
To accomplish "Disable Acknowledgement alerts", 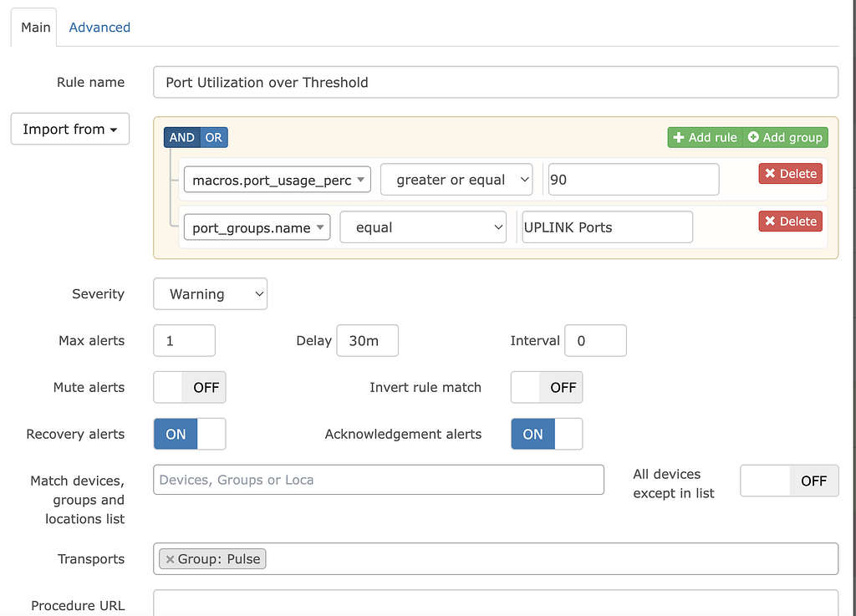I will 546,434.
